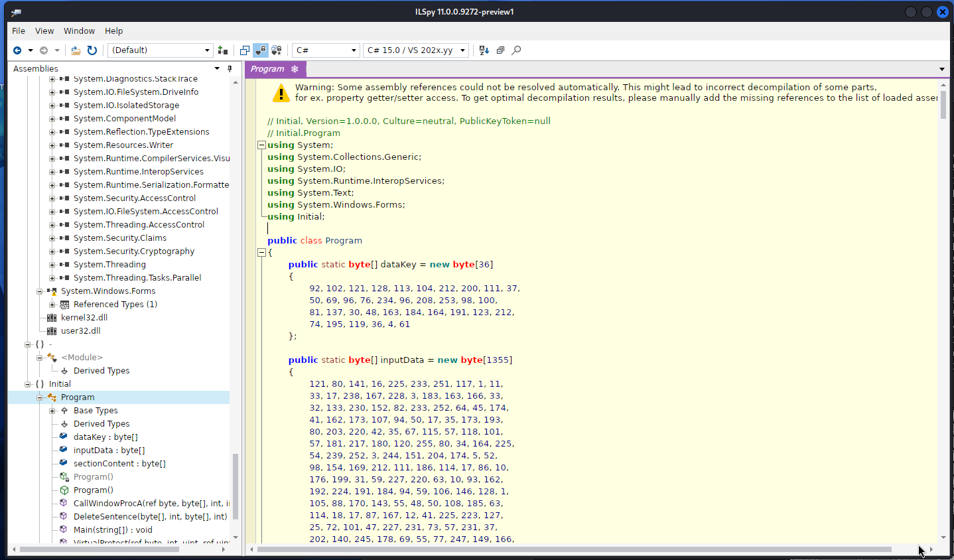The image size is (954, 560).
Task: Click the Assemblies panel pin icon
Action: [230, 68]
